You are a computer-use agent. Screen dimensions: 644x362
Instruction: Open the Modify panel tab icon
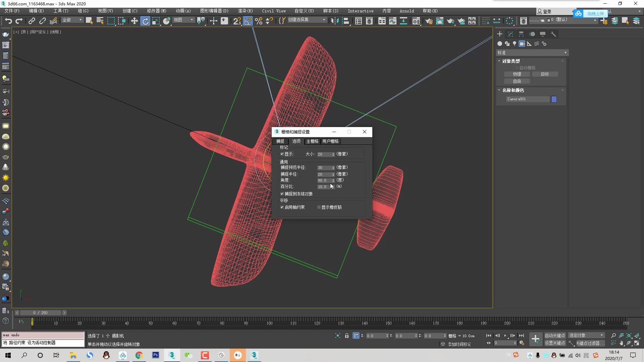click(511, 34)
